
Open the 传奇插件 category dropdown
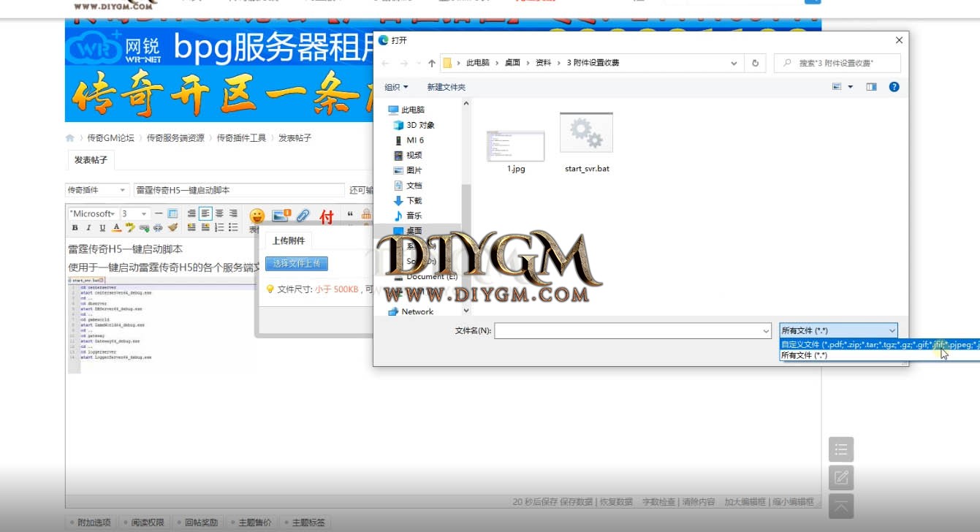point(97,190)
